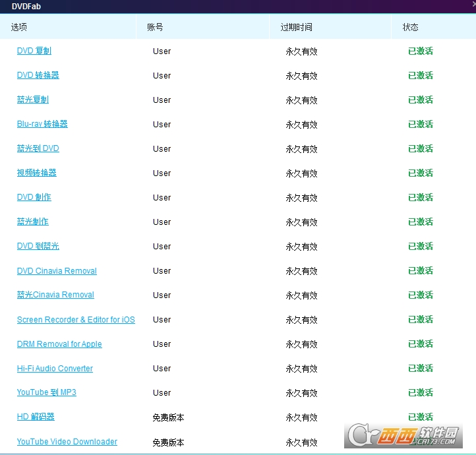The width and height of the screenshot is (476, 455).
Task: Open the Blu-ray 转换器 link
Action: click(42, 124)
